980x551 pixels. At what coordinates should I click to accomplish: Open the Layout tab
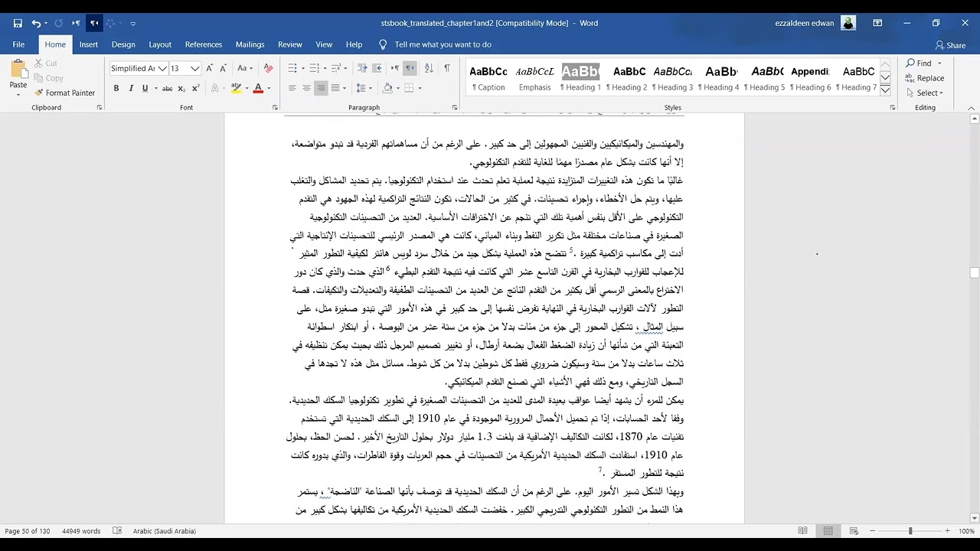pos(160,44)
